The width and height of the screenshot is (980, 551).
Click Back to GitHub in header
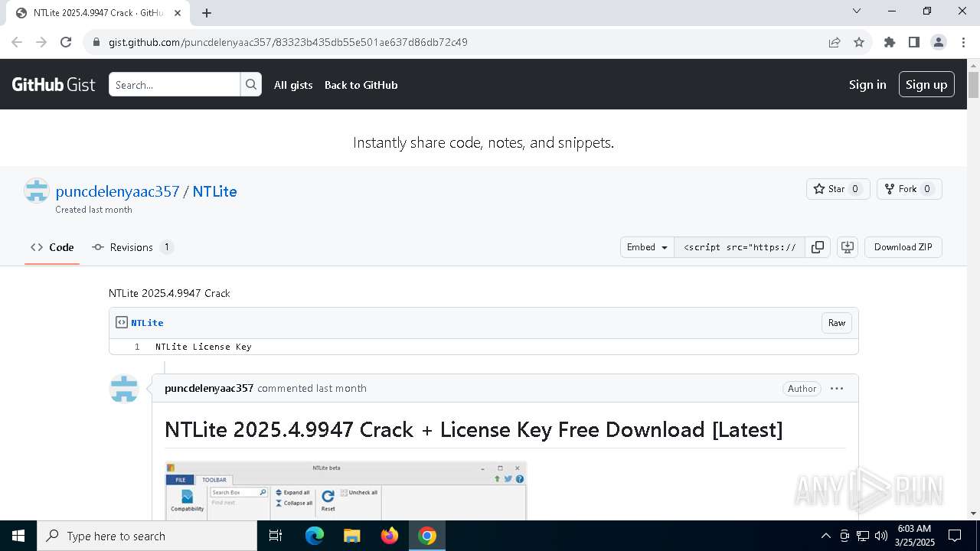[361, 85]
